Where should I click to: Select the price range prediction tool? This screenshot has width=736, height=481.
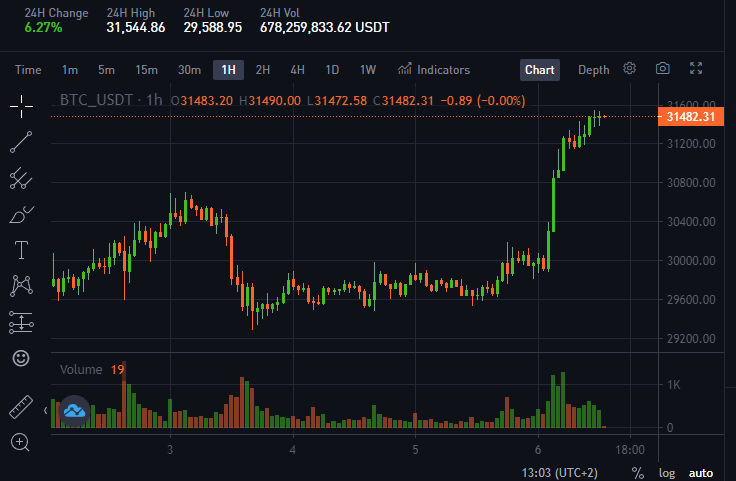[21, 323]
